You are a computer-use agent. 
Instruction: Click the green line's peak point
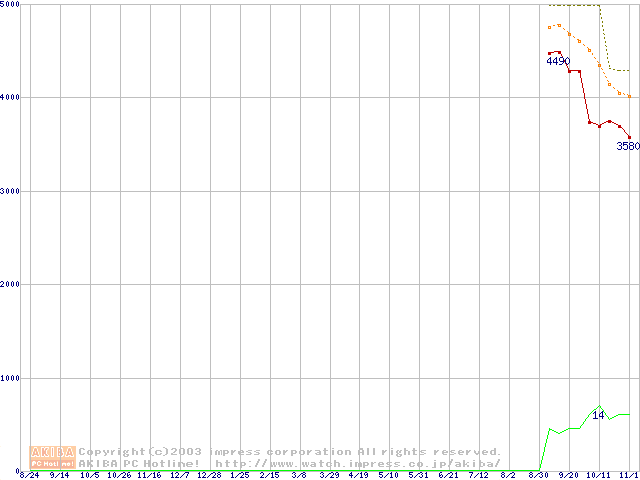coord(600,407)
